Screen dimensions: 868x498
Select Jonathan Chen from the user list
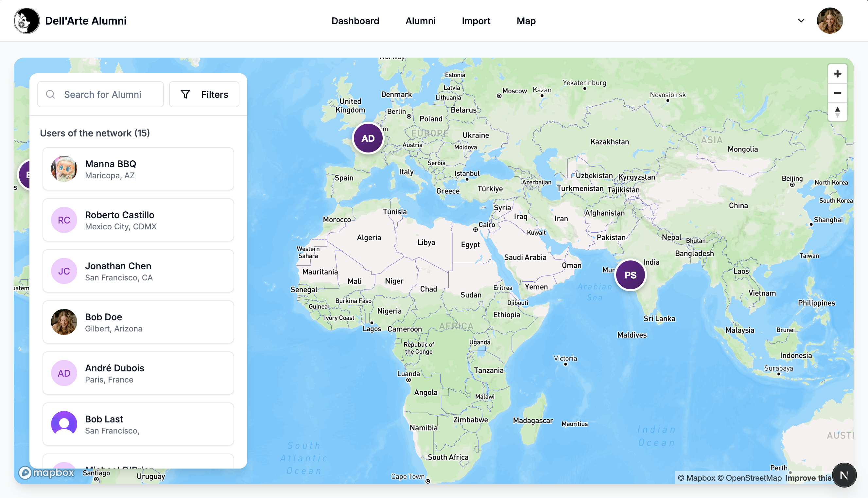pyautogui.click(x=138, y=271)
